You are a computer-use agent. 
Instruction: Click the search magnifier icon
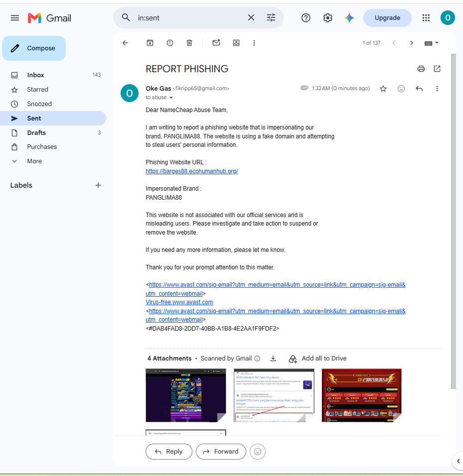[126, 17]
